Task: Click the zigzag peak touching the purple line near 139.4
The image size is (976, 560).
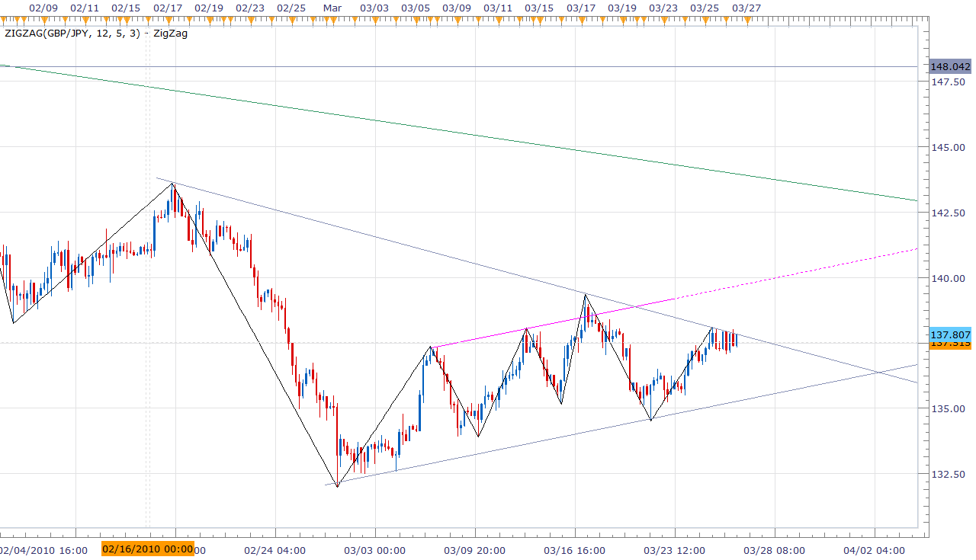Action: coord(586,295)
